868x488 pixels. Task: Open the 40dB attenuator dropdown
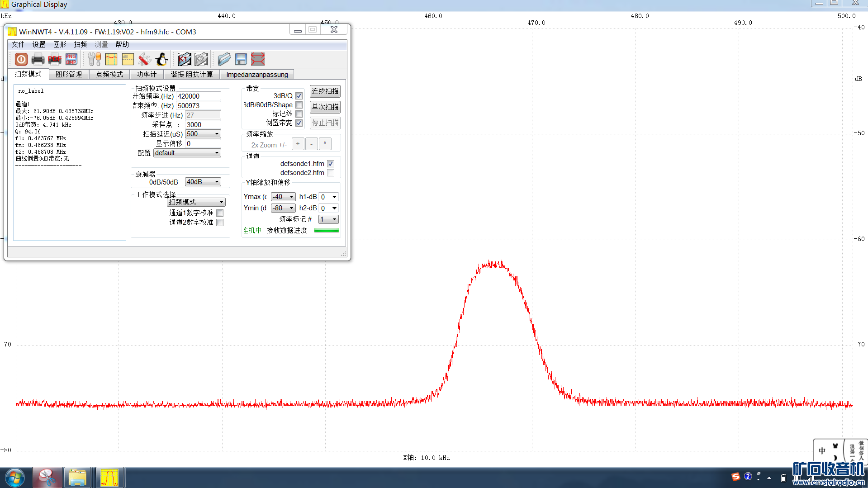[x=203, y=182]
